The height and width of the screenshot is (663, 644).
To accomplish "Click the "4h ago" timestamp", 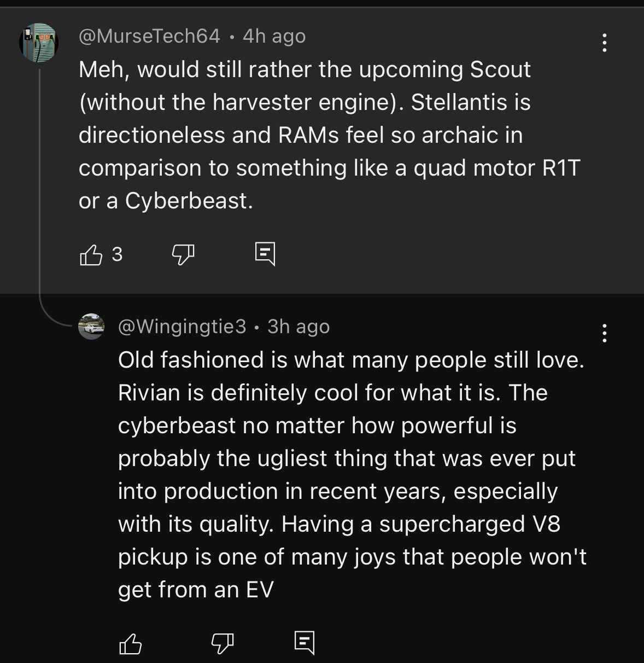I will point(274,36).
